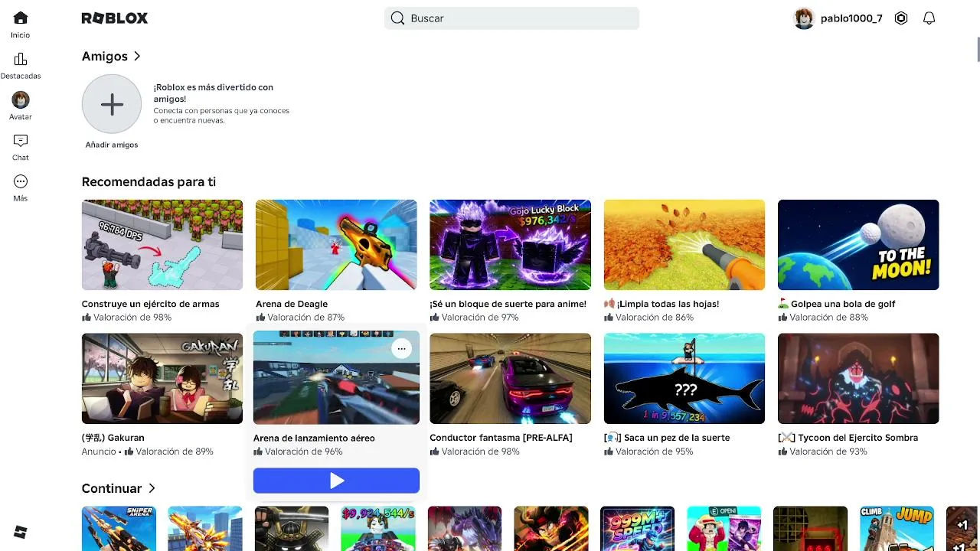The height and width of the screenshot is (551, 980).
Task: Open the Chat sidebar icon
Action: [x=21, y=141]
